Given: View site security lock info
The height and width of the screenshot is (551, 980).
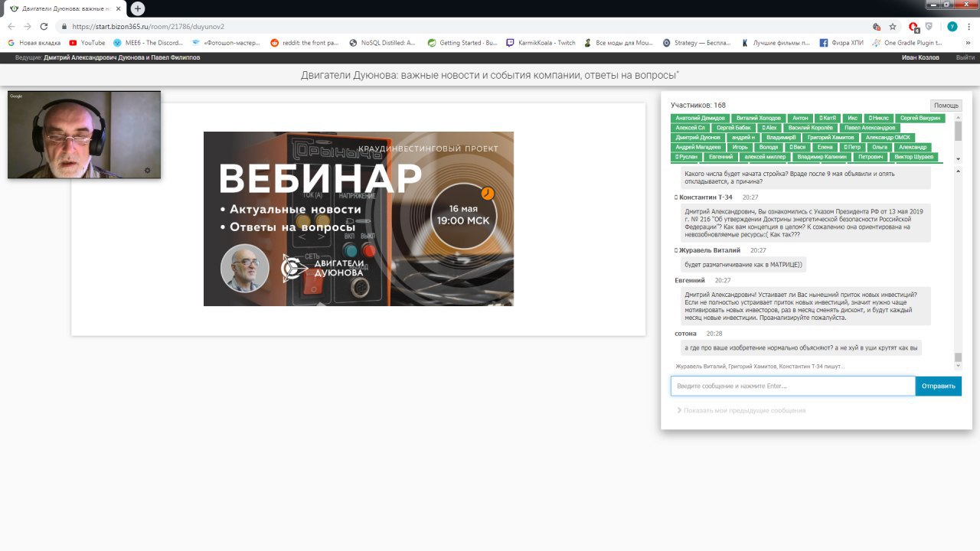Looking at the screenshot, I should [x=65, y=26].
